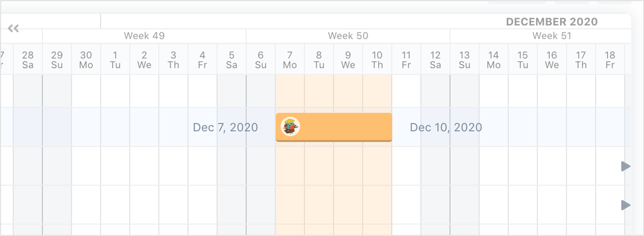Click the lower right-pointing arrow at the timeline edge

625,205
